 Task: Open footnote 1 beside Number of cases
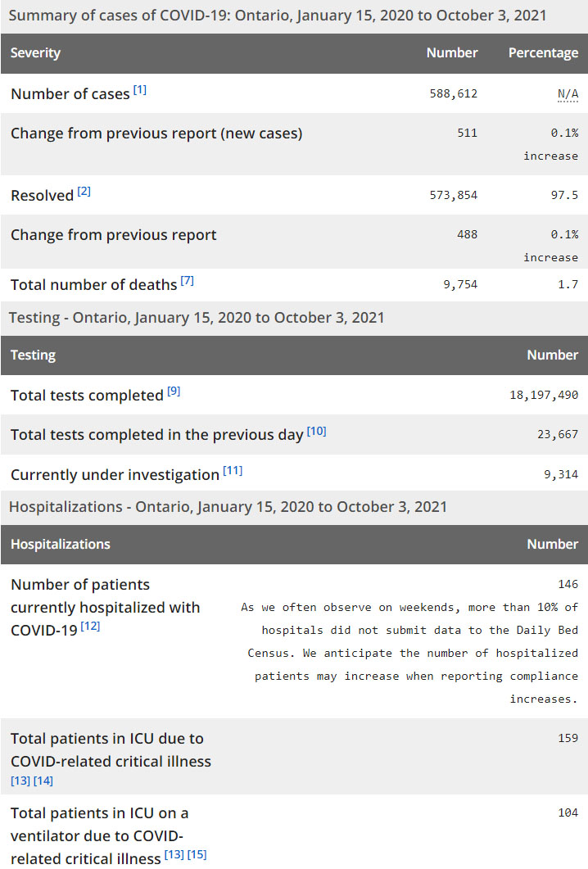(x=140, y=90)
